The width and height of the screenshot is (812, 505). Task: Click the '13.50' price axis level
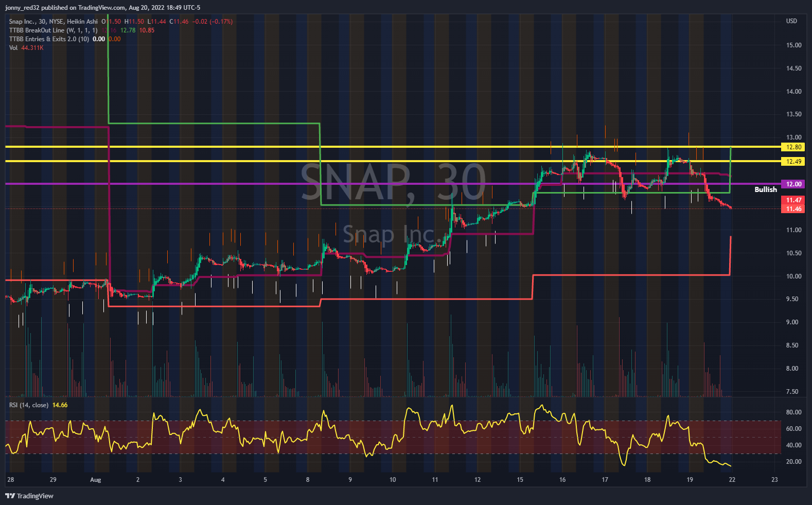pyautogui.click(x=794, y=114)
